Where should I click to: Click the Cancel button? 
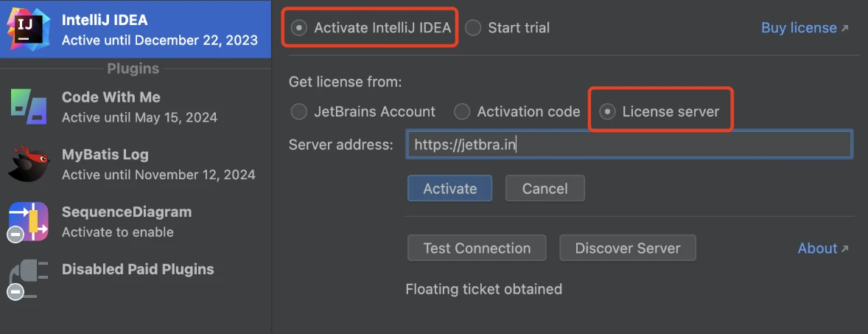tap(545, 188)
